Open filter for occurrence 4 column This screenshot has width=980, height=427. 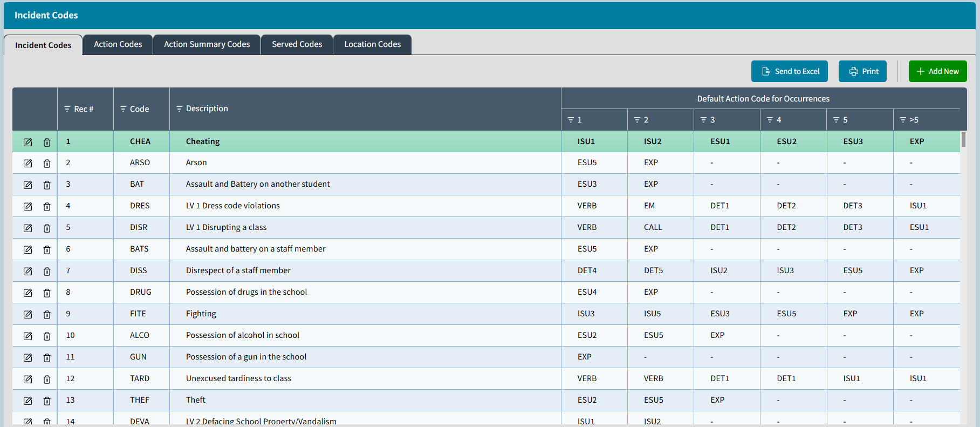coord(770,120)
